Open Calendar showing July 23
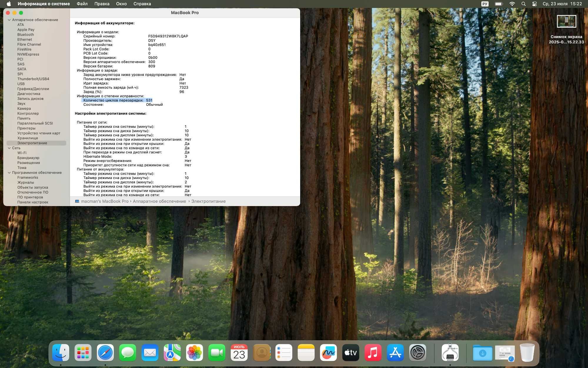 pos(239,352)
